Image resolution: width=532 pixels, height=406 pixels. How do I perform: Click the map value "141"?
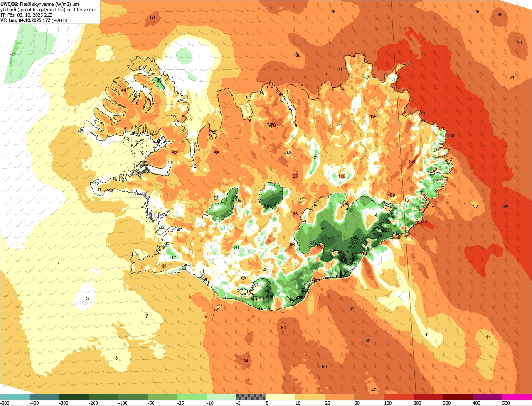click(x=422, y=113)
